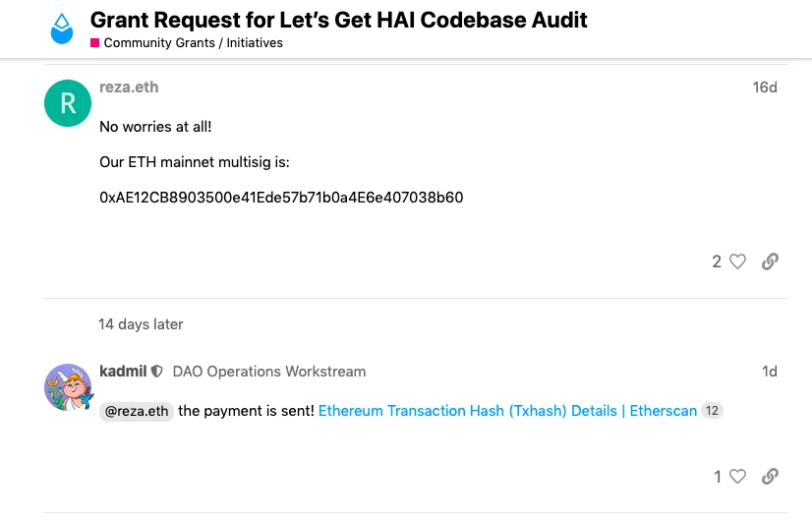Click the 1d post date timestamp
Viewport: 812px width, 521px height.
(x=769, y=372)
